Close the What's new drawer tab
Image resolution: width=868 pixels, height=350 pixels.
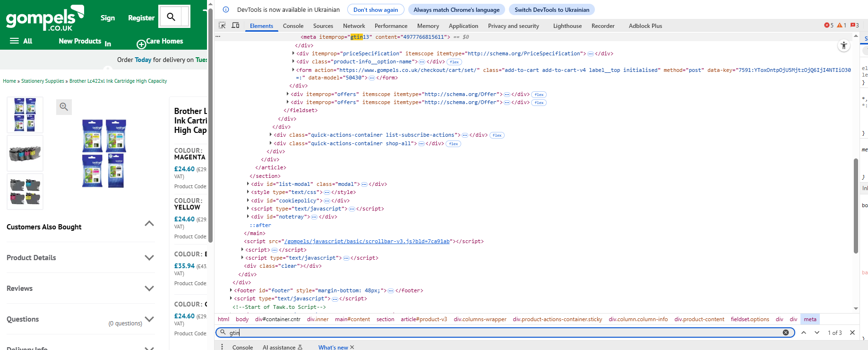coord(352,347)
